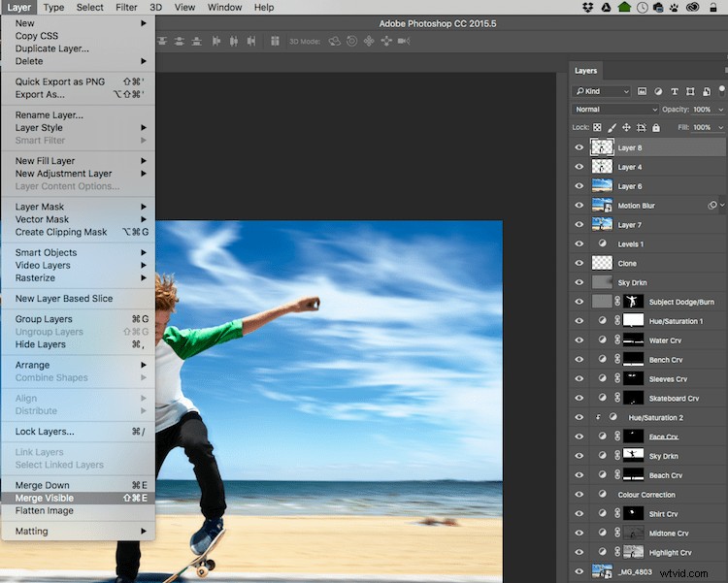
Task: Hide Layer 4 via eye icon
Action: click(579, 167)
